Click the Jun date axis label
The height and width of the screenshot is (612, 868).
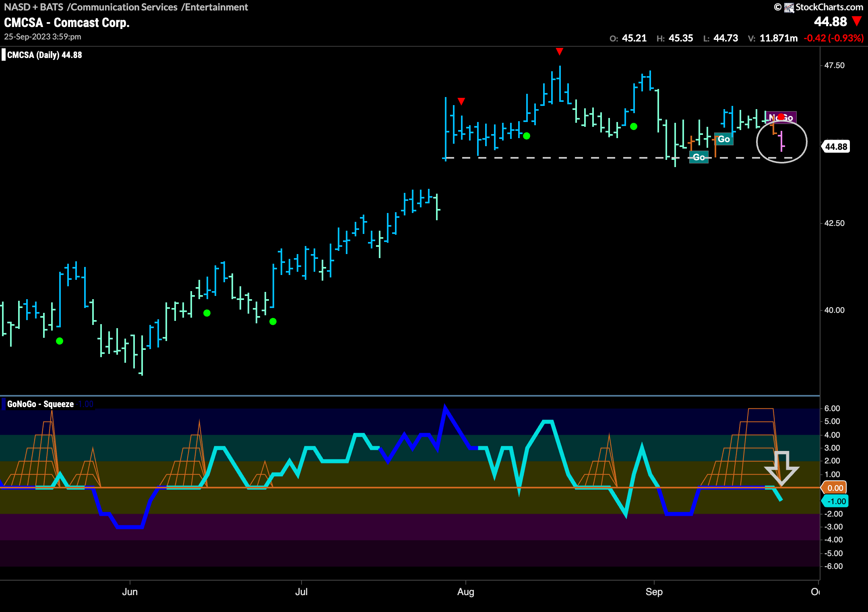(x=130, y=592)
